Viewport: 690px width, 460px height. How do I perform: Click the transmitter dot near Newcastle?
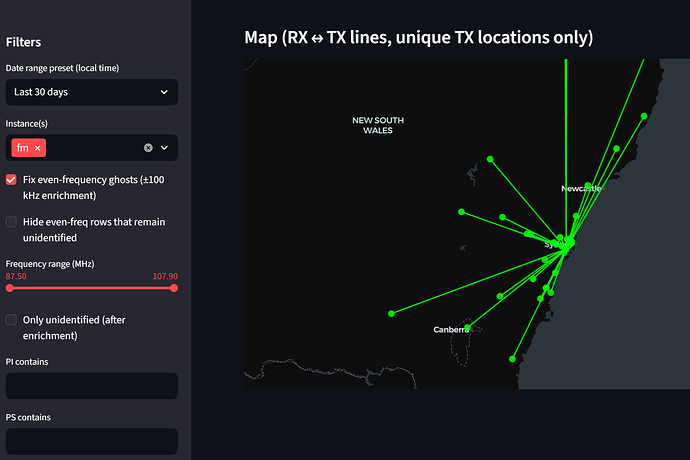(588, 185)
